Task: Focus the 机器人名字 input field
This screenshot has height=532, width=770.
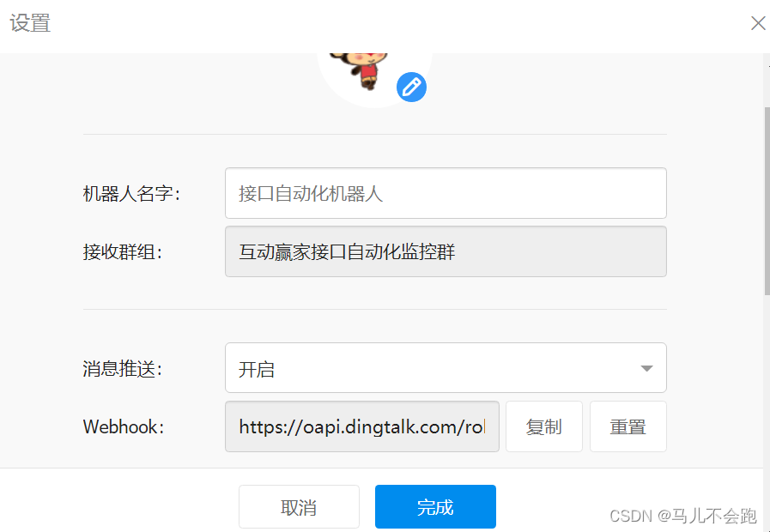Action: [446, 193]
